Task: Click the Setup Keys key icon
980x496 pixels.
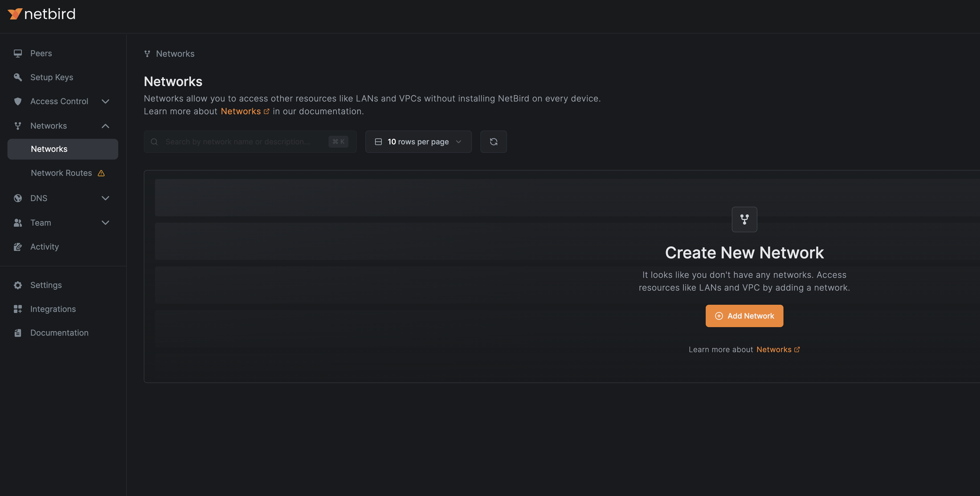Action: coord(18,77)
